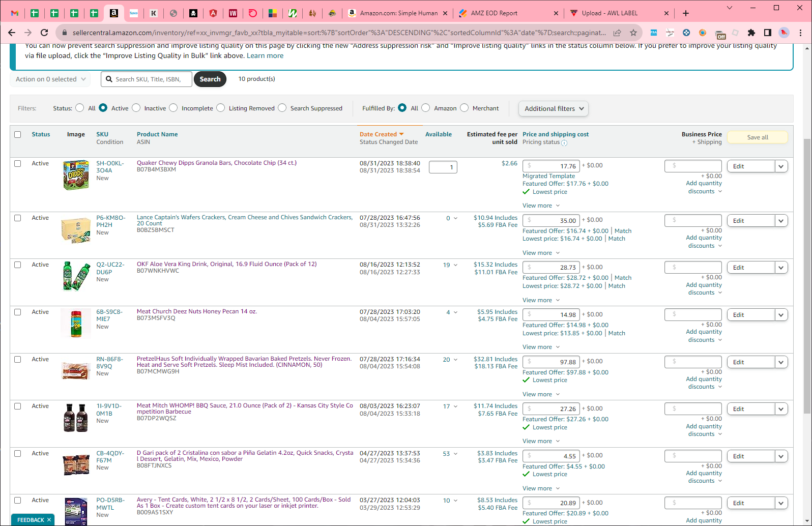Open the PretzelHaus product thumbnail
Viewport: 812px width, 526px height.
coord(76,371)
